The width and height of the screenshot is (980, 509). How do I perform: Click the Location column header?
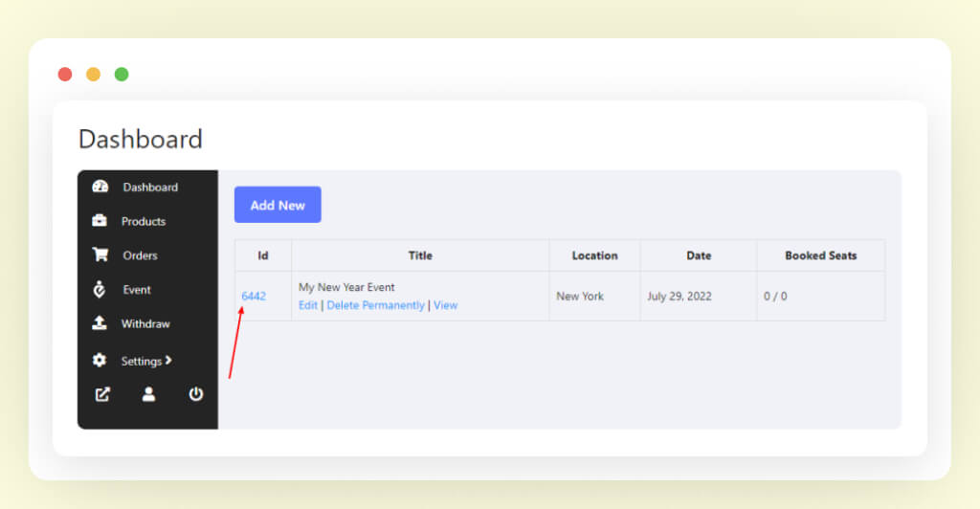[x=594, y=255]
